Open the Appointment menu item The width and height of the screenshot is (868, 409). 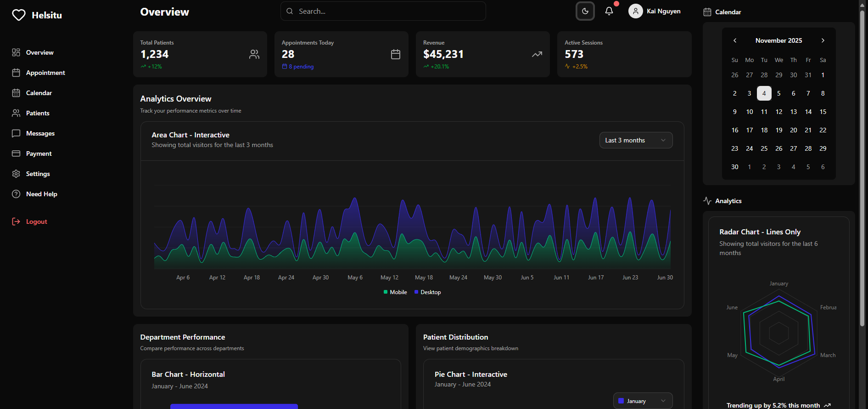[x=45, y=73]
